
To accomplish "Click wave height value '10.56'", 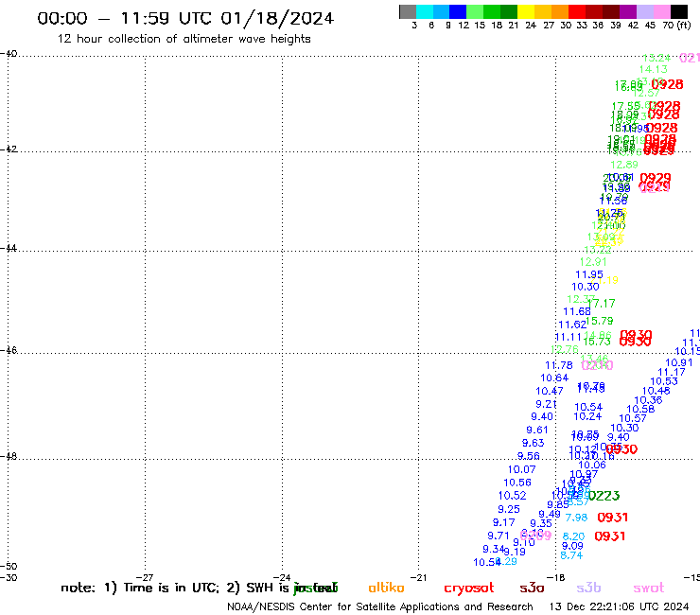I will click(517, 483).
